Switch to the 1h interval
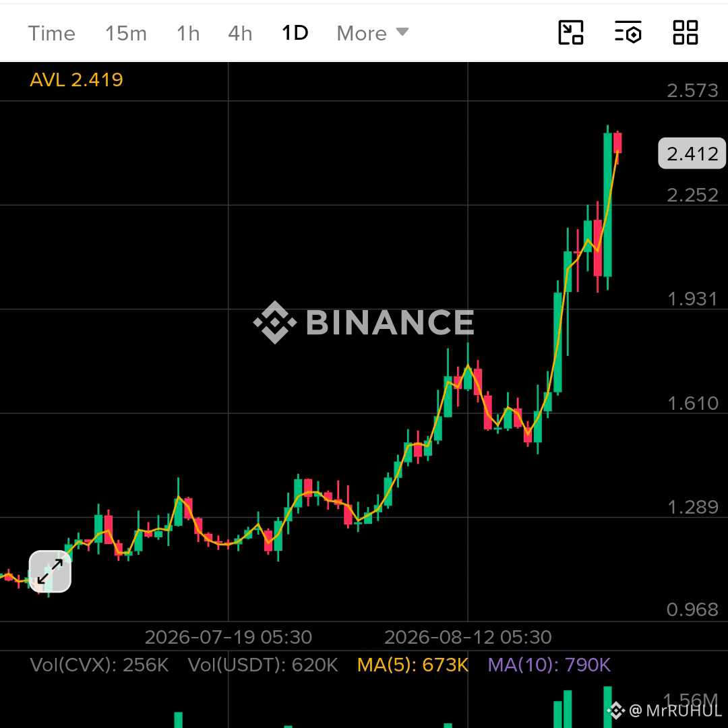The height and width of the screenshot is (728, 728). pyautogui.click(x=188, y=34)
